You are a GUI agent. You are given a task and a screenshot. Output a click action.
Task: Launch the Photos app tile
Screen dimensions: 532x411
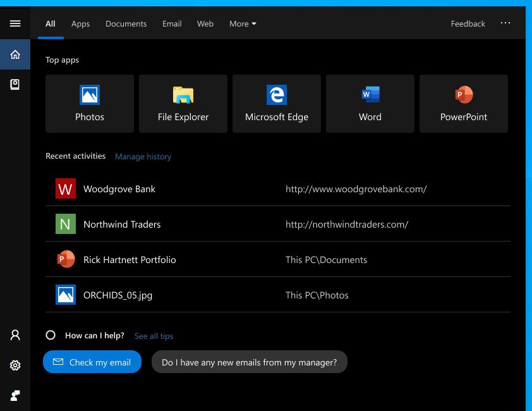90,104
